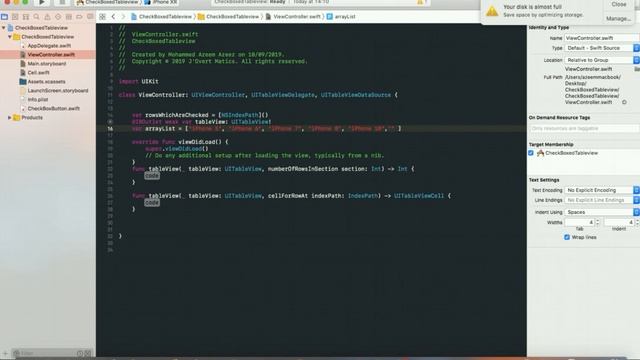Open the Type dropdown Default - Swift Source
The width and height of the screenshot is (640, 360).
click(602, 48)
